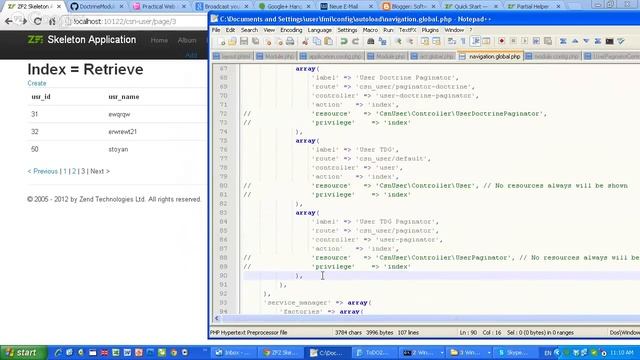
Task: Click the 'stoyan' table cell
Action: tap(118, 149)
